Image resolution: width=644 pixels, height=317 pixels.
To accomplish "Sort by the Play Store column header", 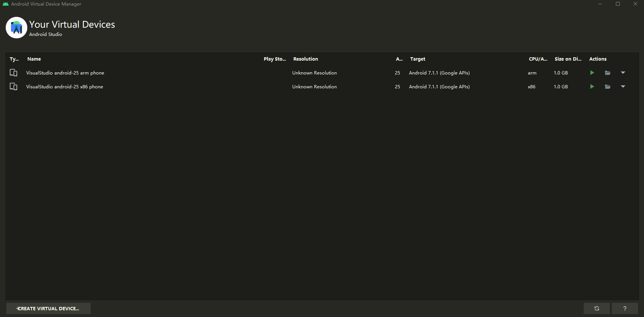I will pos(275,59).
